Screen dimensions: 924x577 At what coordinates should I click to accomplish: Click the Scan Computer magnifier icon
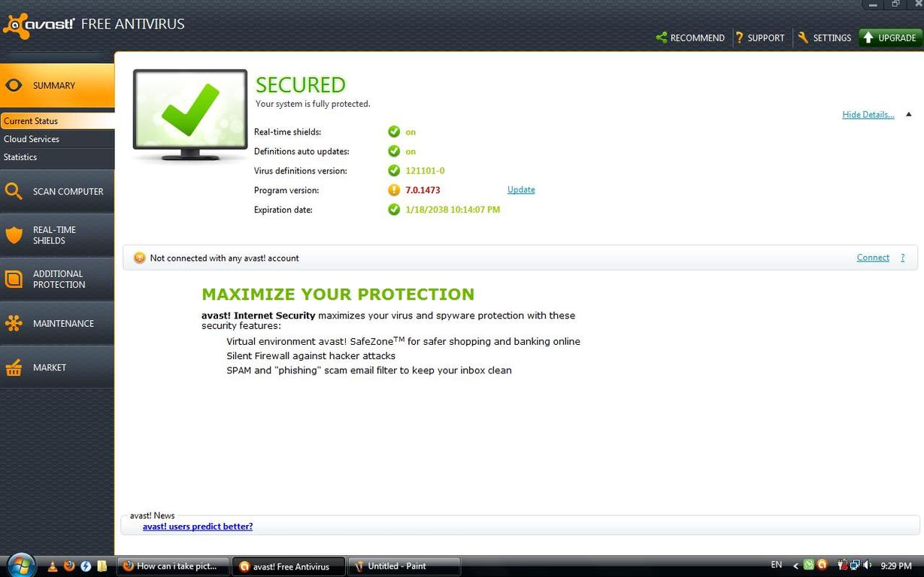click(x=14, y=192)
